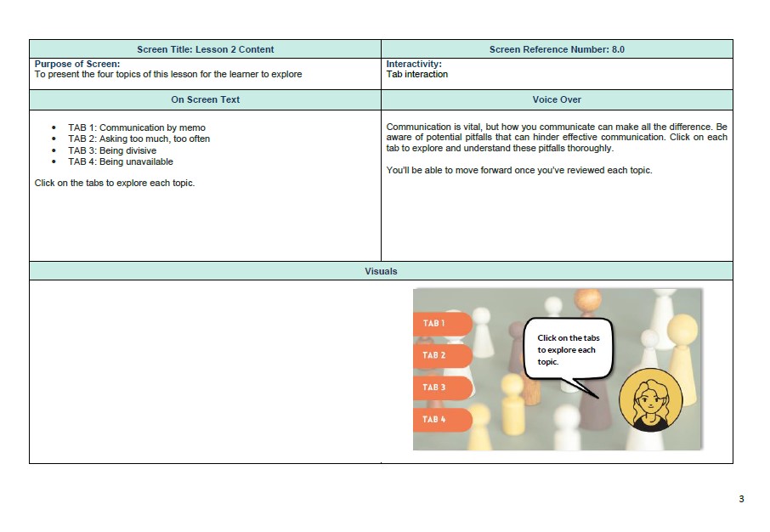Viewport: 770px width, 532px height.
Task: Open the orange TAB 3 button
Action: coord(441,388)
